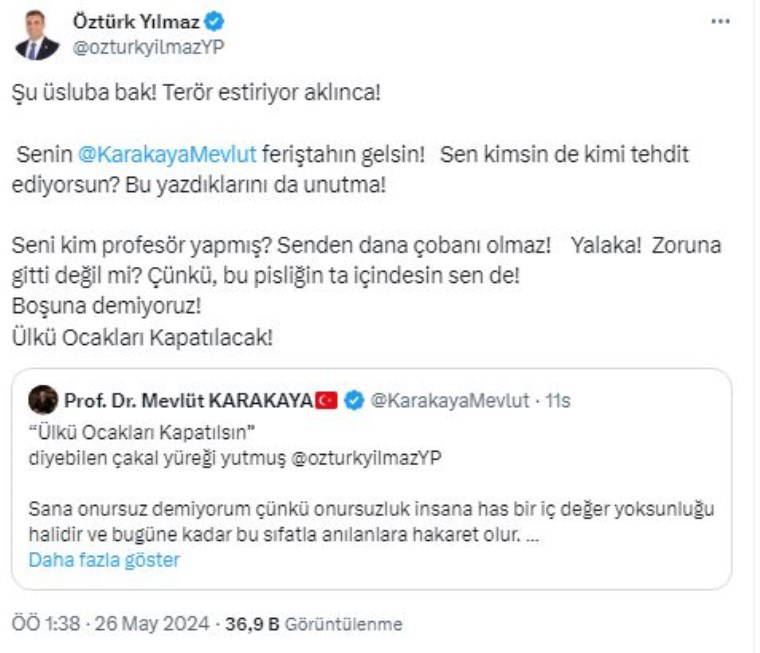The image size is (760, 653).
Task: Click the quoted tweet's 11s timestamp
Action: tap(559, 401)
